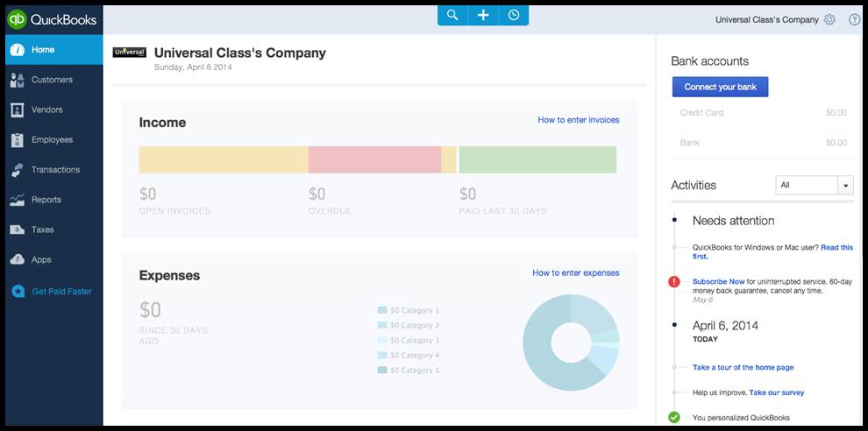Viewport: 868px width, 431px height.
Task: Click the Apps cloud icon
Action: [x=18, y=259]
